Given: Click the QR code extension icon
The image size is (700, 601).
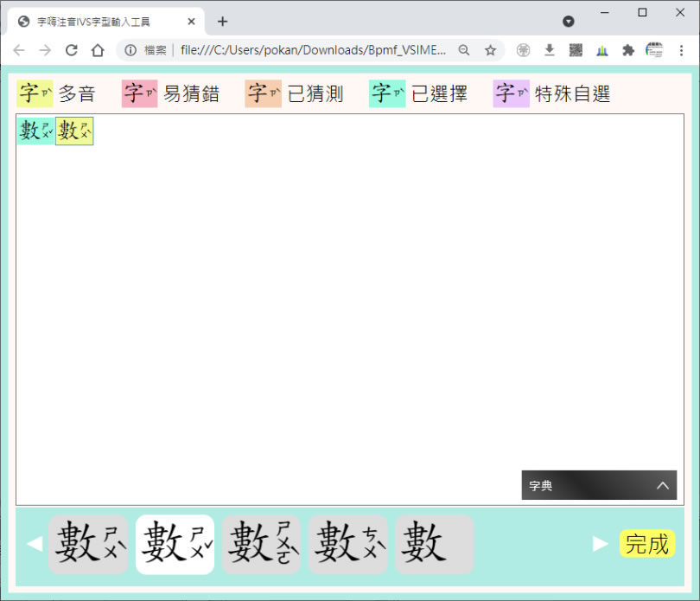Looking at the screenshot, I should coord(576,50).
